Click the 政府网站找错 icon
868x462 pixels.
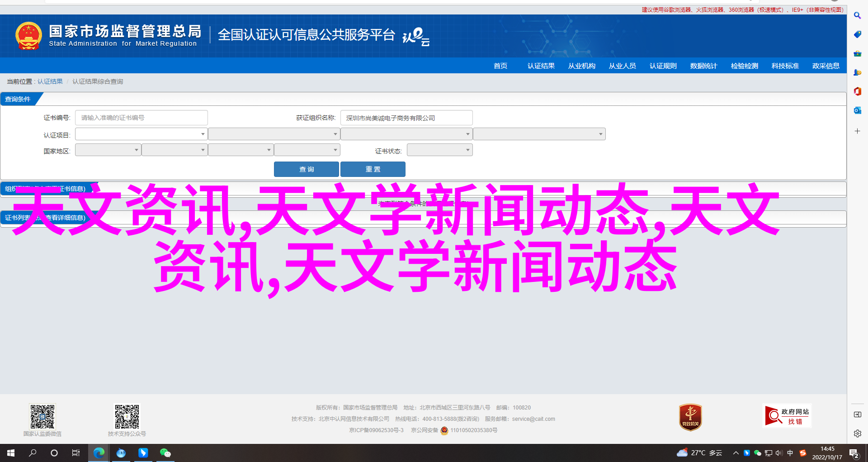[x=787, y=415]
